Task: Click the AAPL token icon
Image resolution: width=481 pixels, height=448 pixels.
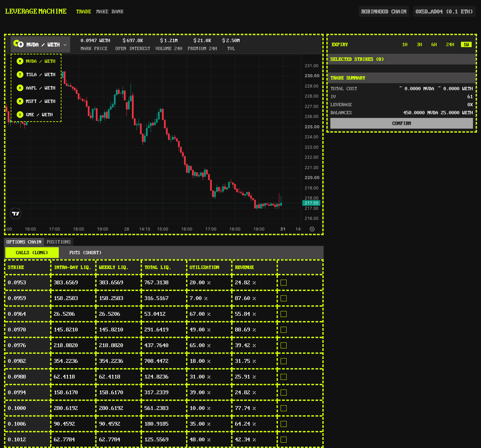Action: pos(20,88)
